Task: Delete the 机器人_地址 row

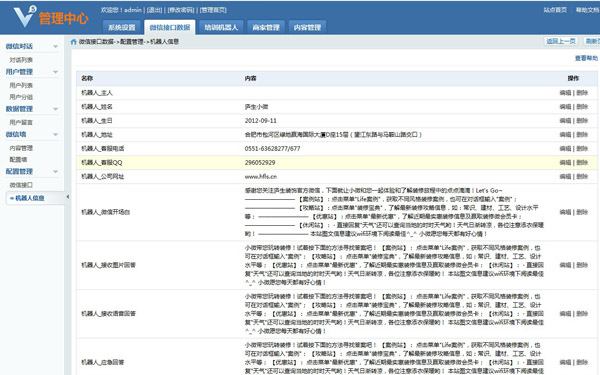Action: [x=582, y=135]
